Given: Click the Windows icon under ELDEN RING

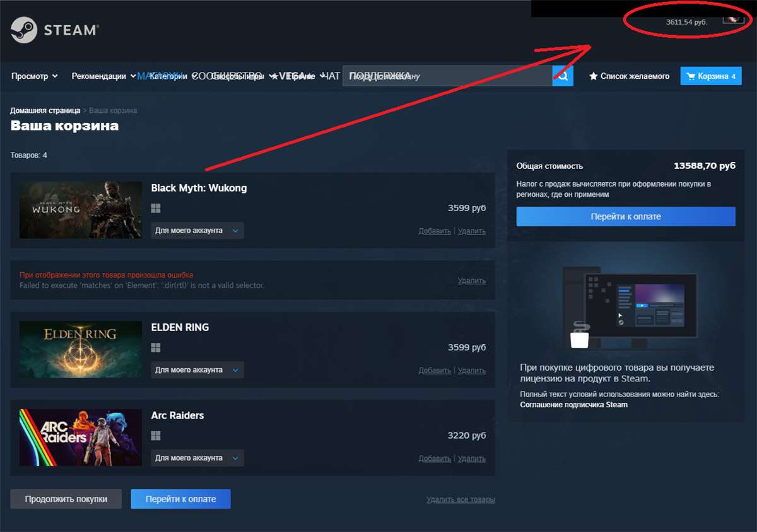Looking at the screenshot, I should coord(156,348).
